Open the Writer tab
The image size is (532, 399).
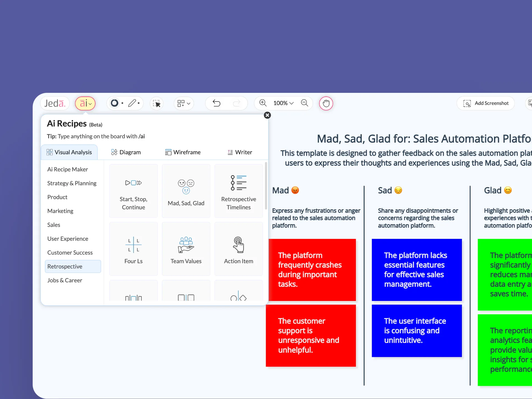click(x=240, y=152)
